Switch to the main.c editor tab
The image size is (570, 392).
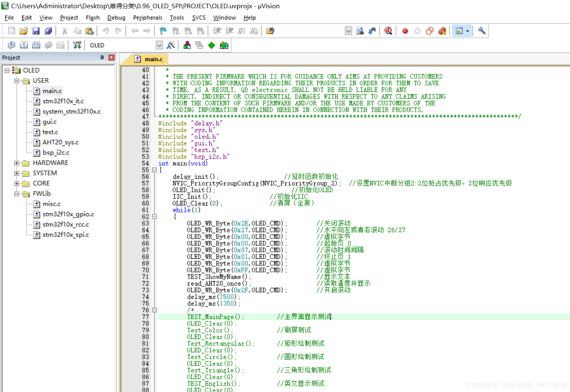[149, 59]
